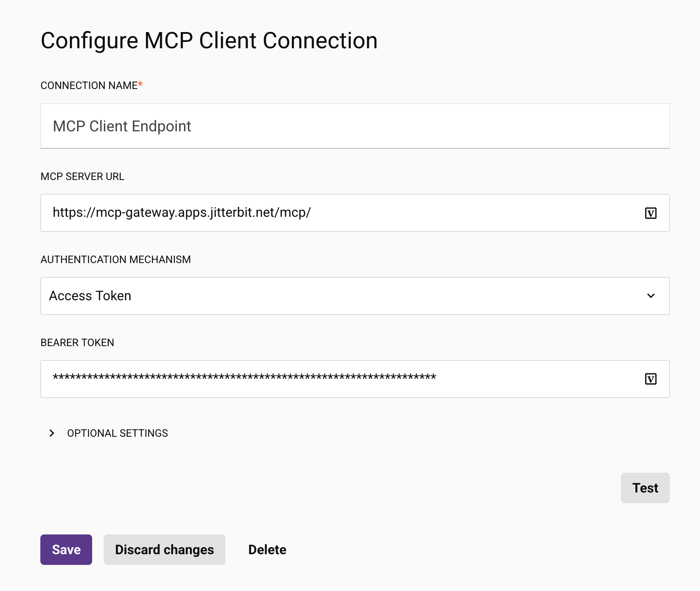Open variable picker in Bearer Token field

[651, 379]
